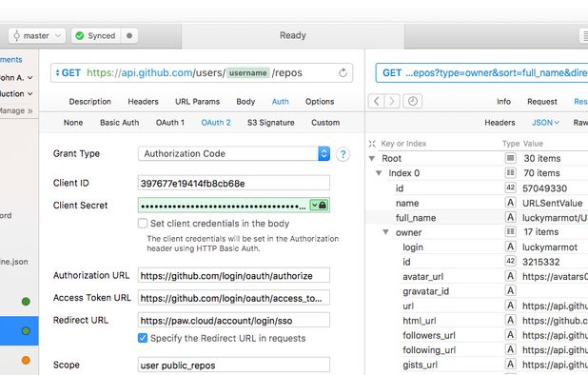Open the Description tab

pos(90,102)
